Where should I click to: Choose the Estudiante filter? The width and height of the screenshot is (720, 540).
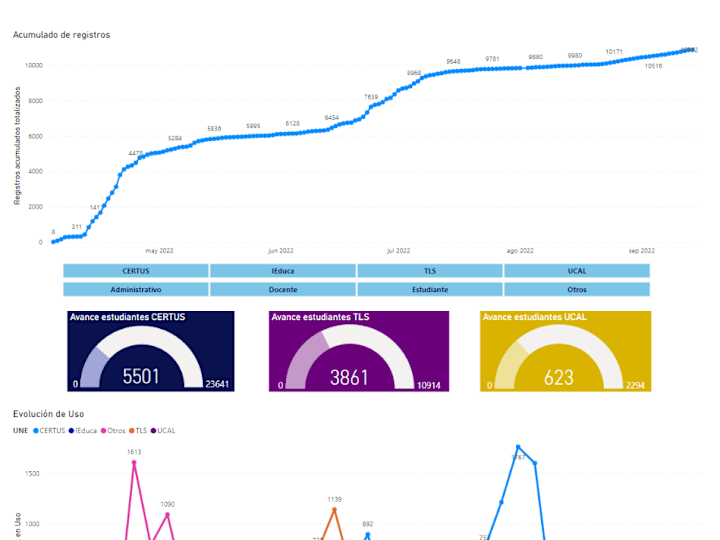coord(430,289)
